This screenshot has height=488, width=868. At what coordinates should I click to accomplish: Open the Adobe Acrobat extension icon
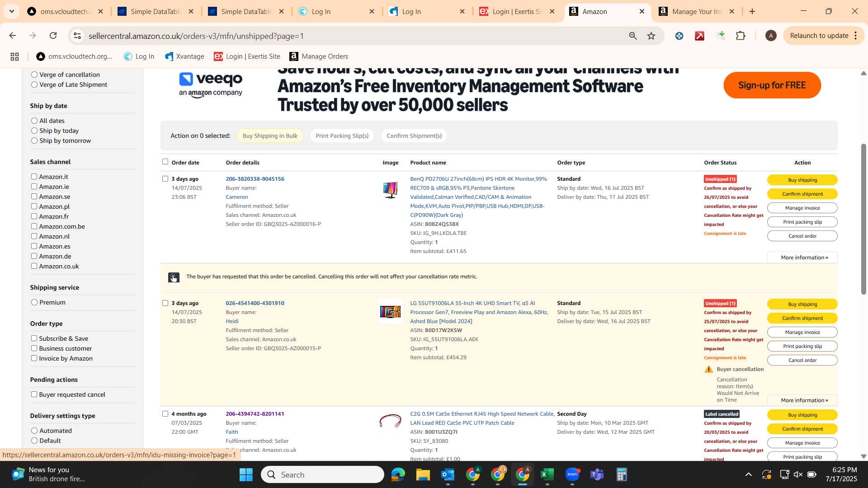699,36
